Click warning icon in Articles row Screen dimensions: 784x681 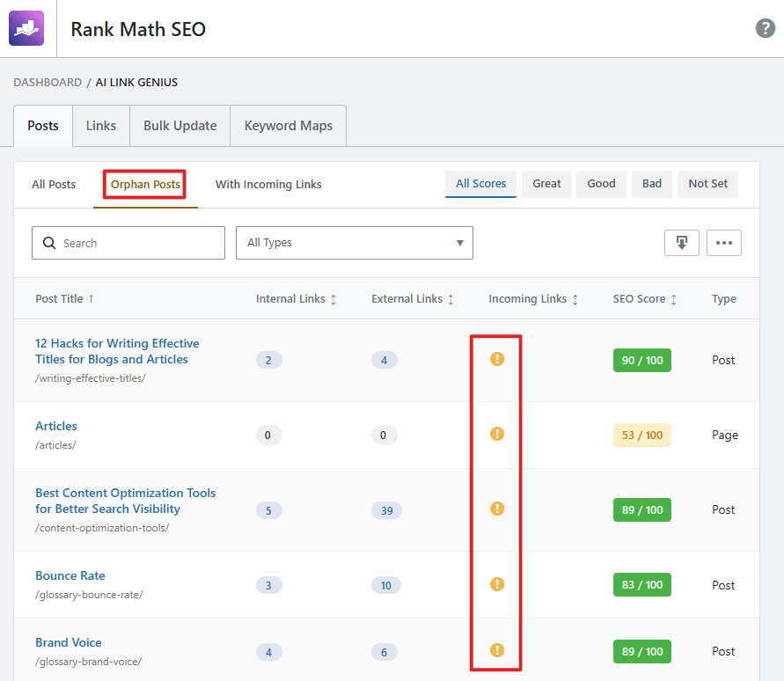pyautogui.click(x=497, y=434)
